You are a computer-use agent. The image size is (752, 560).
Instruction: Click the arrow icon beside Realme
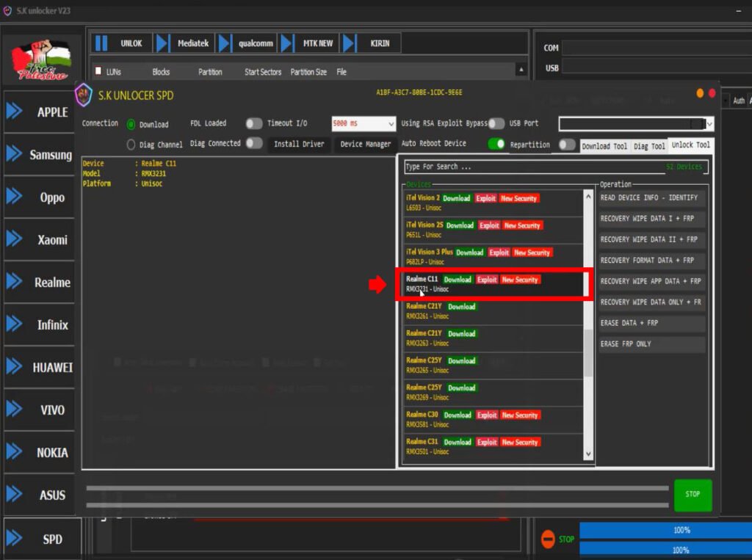click(x=15, y=281)
